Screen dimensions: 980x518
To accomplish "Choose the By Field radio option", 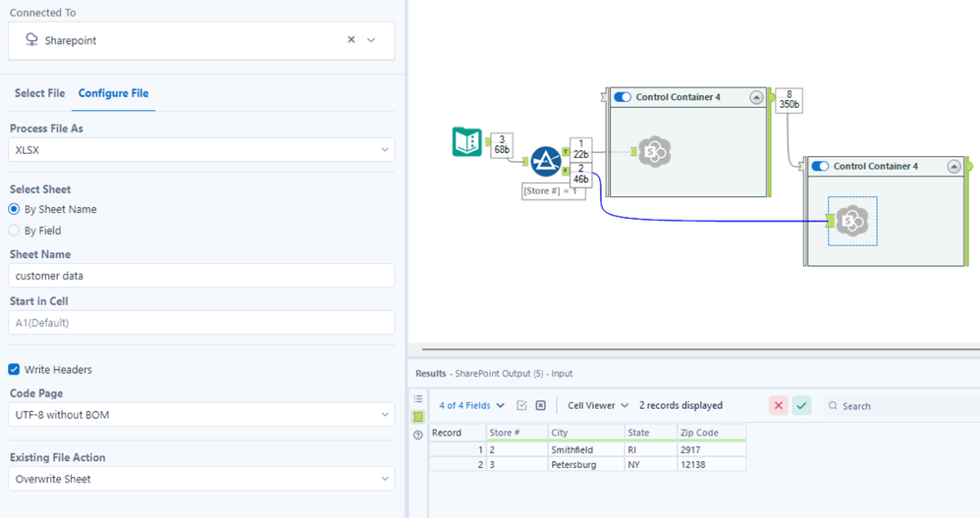I will point(14,231).
